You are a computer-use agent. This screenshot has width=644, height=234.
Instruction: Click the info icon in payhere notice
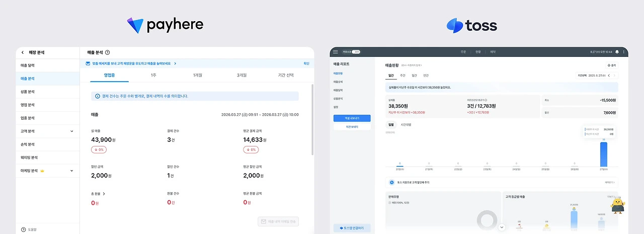pos(97,96)
